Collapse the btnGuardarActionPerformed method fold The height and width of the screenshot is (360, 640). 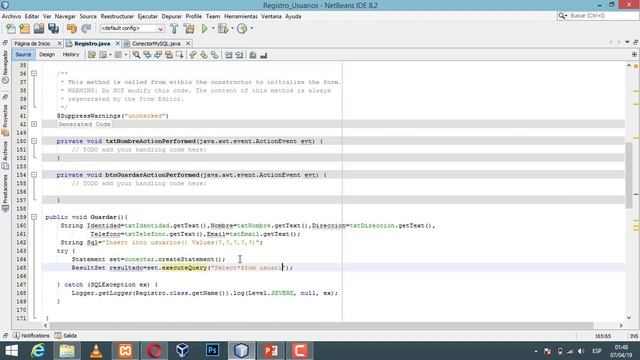click(x=34, y=175)
